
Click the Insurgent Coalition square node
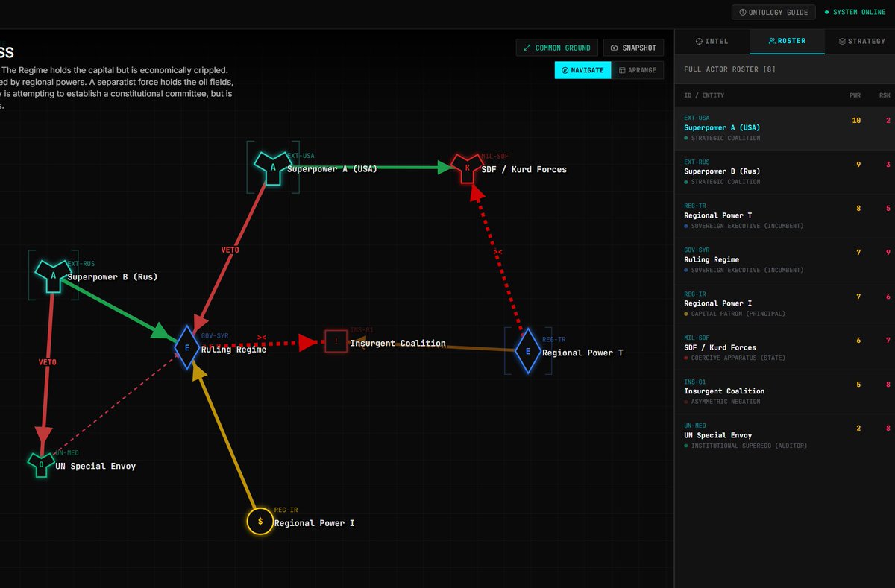(336, 341)
